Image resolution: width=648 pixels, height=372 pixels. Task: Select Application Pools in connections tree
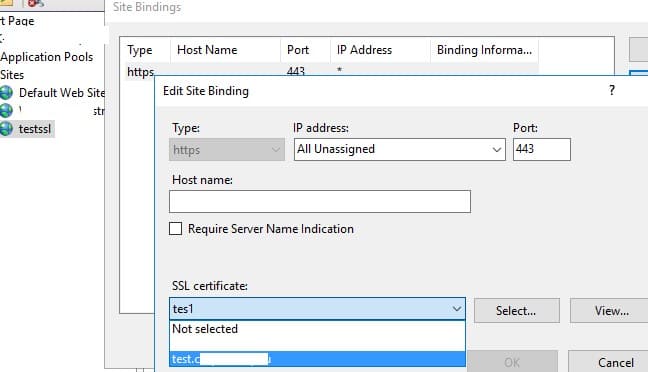(x=47, y=57)
